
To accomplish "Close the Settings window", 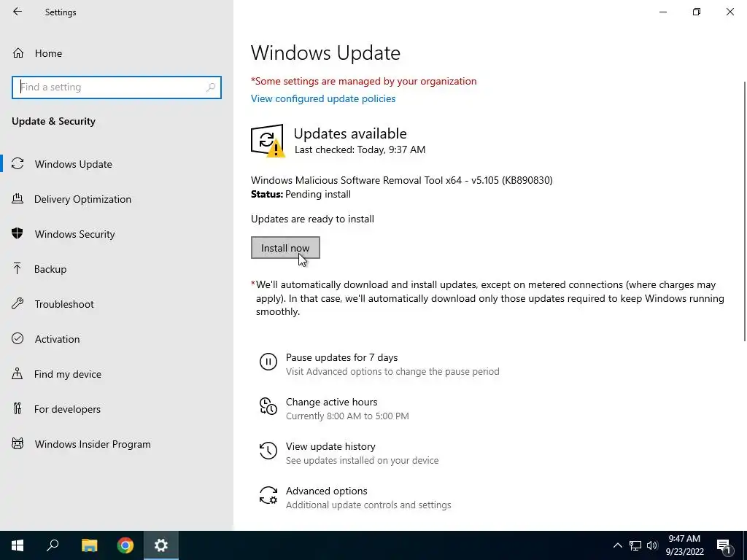I will click(729, 12).
